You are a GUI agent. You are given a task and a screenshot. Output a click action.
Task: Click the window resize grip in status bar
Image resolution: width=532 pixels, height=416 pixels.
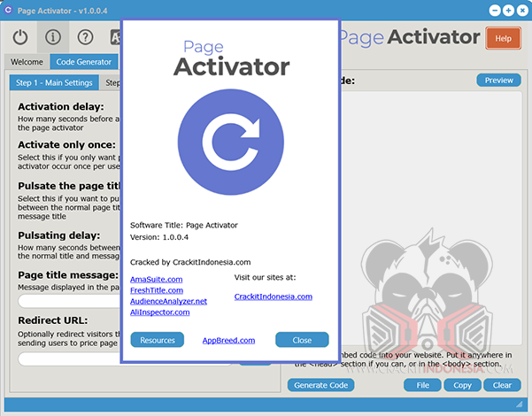click(x=519, y=404)
